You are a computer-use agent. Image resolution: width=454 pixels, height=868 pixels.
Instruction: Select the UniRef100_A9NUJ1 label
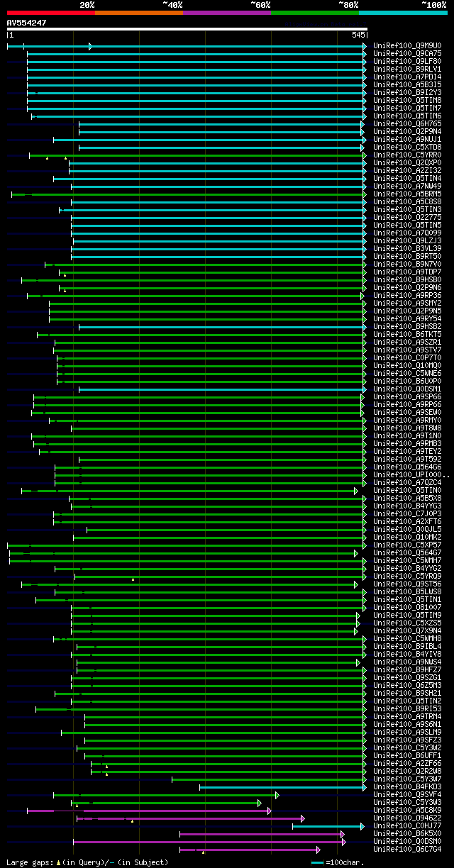click(x=407, y=140)
